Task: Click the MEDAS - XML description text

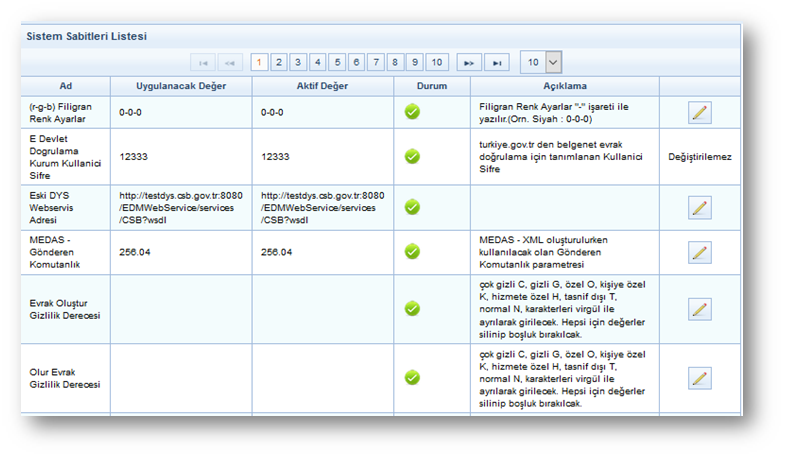Action: tap(543, 252)
